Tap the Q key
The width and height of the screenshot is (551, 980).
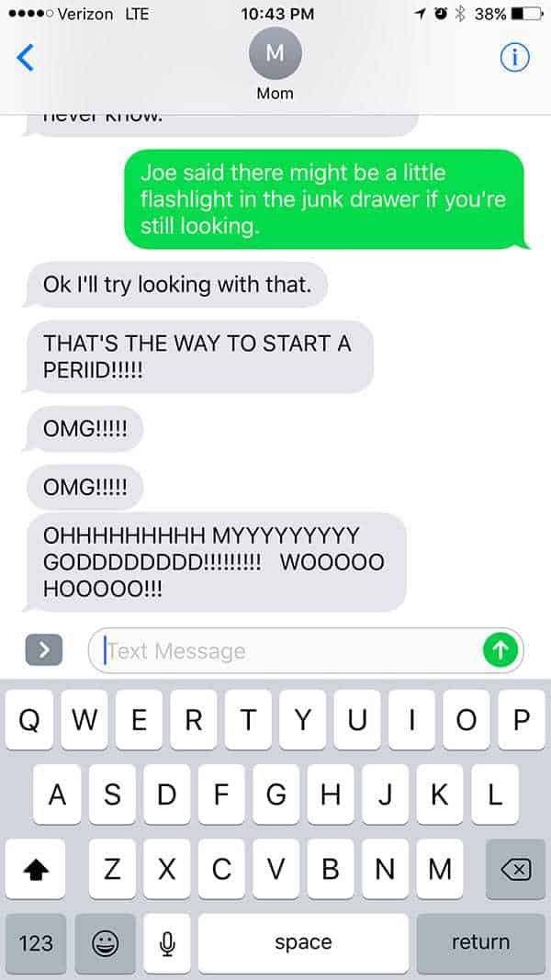pos(29,720)
